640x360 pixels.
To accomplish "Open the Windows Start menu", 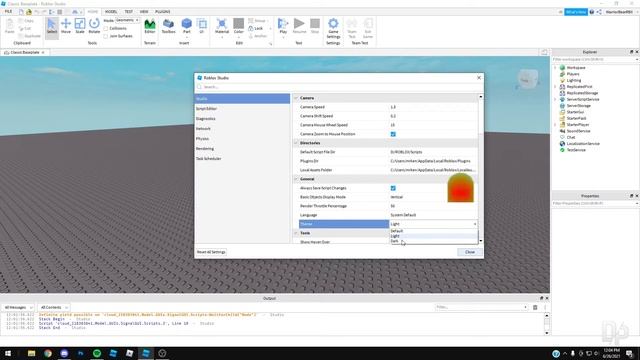I will tap(8, 353).
